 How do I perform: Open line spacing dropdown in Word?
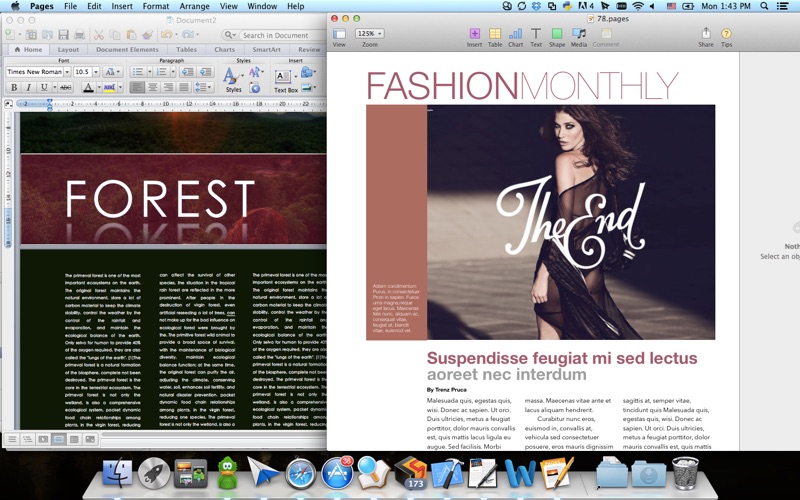tap(203, 88)
